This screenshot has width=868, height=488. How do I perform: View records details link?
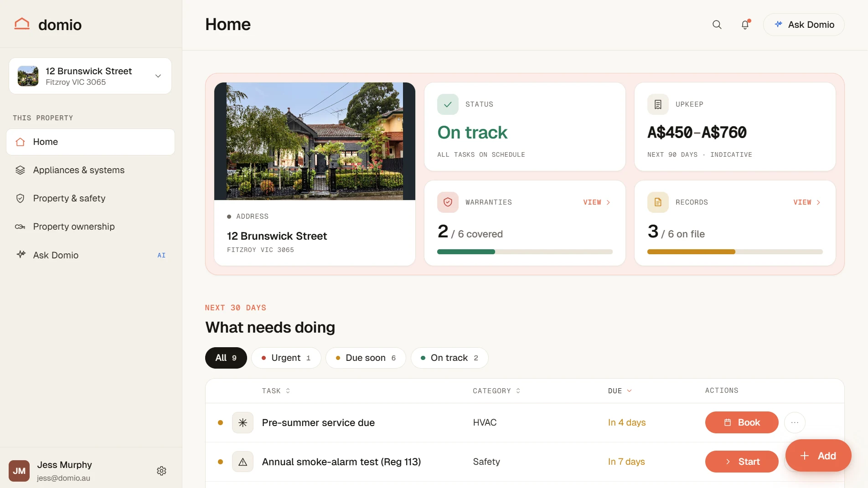point(807,202)
